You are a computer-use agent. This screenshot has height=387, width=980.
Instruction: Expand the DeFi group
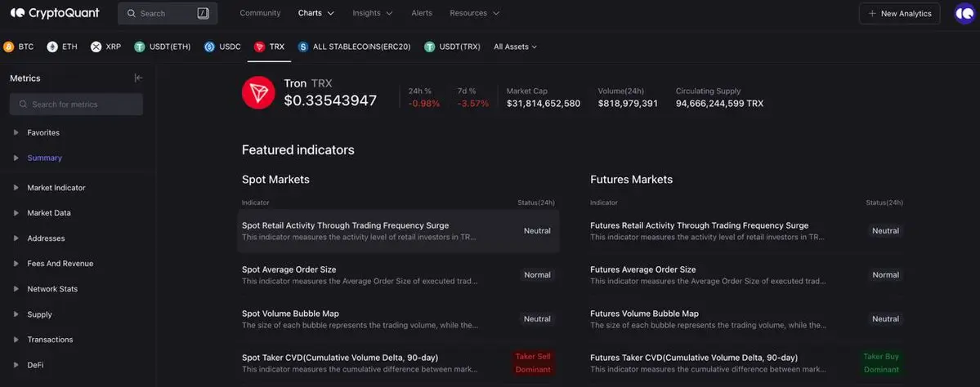[16, 365]
